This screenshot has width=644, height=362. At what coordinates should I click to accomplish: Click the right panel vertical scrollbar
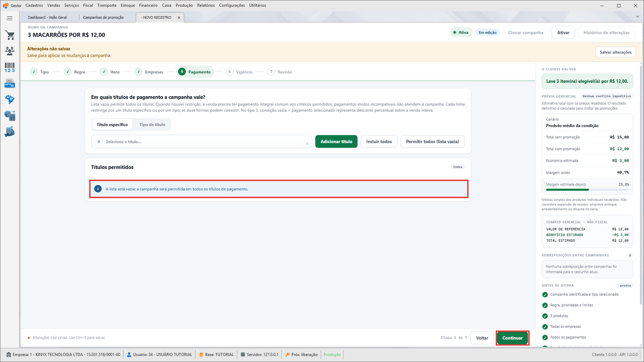pos(641,185)
